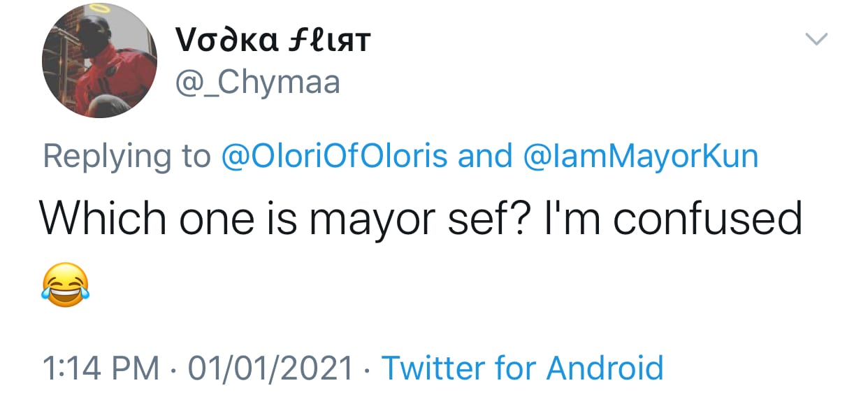Image resolution: width=868 pixels, height=411 pixels.
Task: Click the word 'and' between the mentions
Action: tap(484, 157)
